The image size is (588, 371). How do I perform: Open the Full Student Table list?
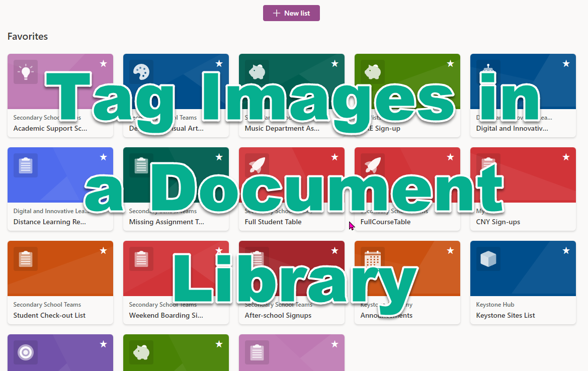click(x=273, y=222)
